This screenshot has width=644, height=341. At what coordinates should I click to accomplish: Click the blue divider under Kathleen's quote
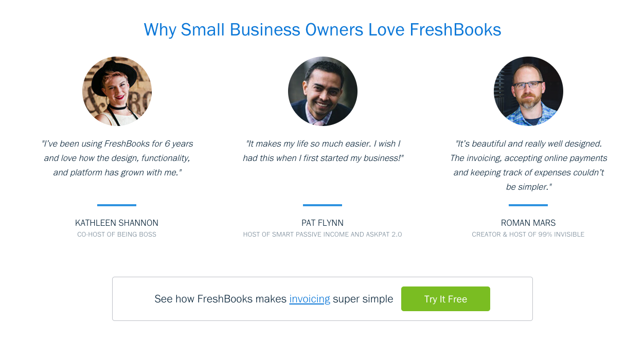click(x=117, y=205)
